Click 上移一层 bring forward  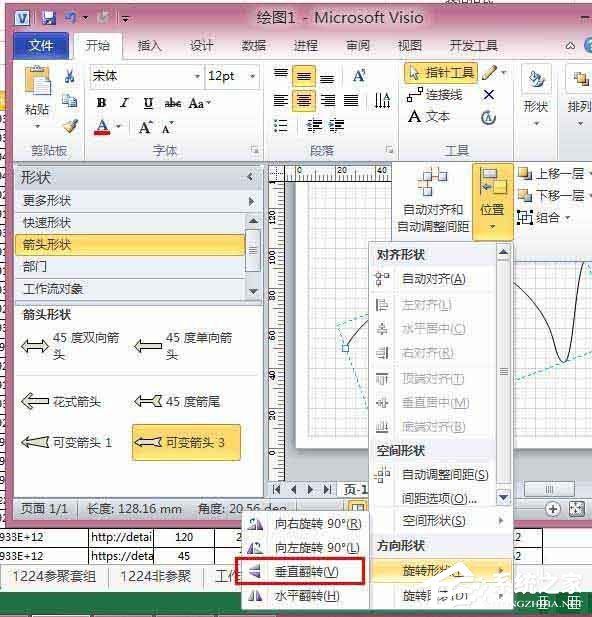pos(553,174)
